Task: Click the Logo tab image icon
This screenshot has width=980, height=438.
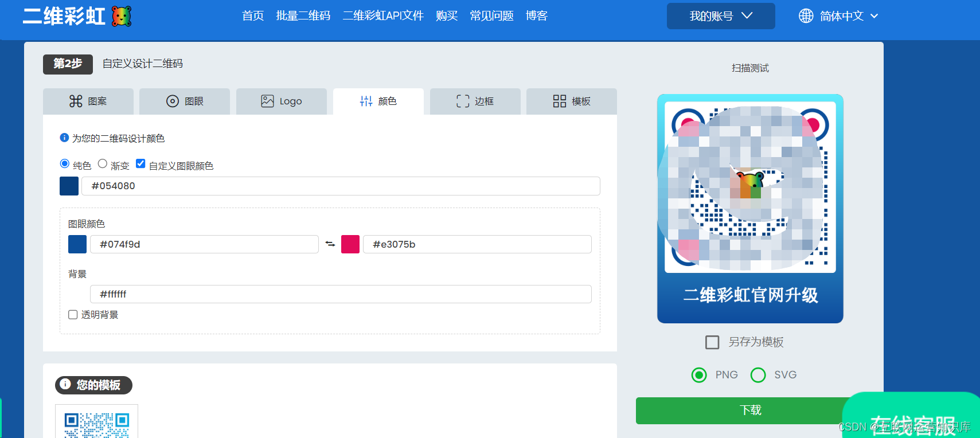Action: coord(267,101)
